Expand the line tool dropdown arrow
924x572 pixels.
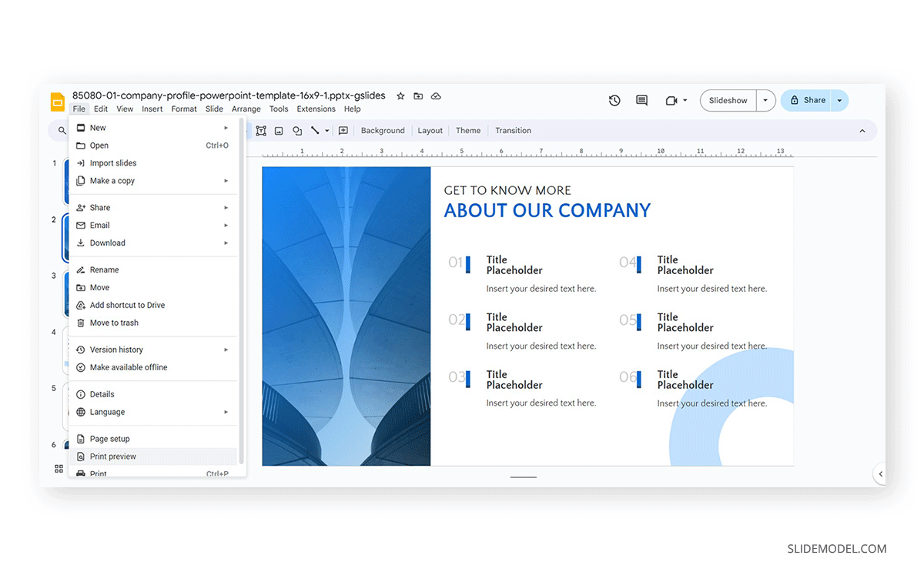tap(326, 131)
